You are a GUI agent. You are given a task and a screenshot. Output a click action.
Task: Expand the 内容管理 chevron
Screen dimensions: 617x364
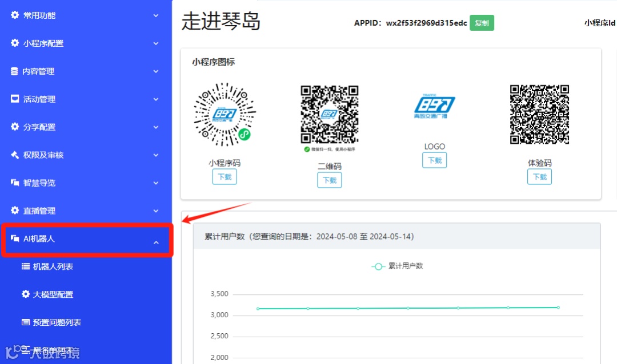click(x=156, y=71)
